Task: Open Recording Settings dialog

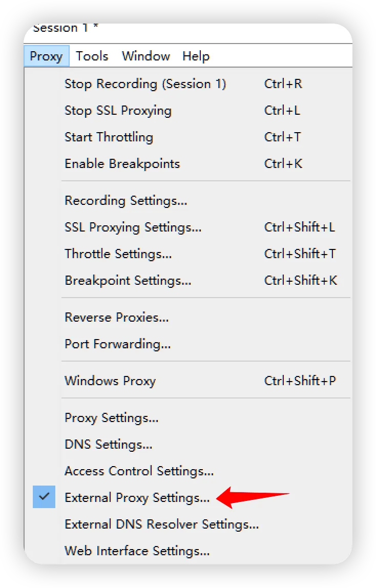Action: (x=126, y=200)
